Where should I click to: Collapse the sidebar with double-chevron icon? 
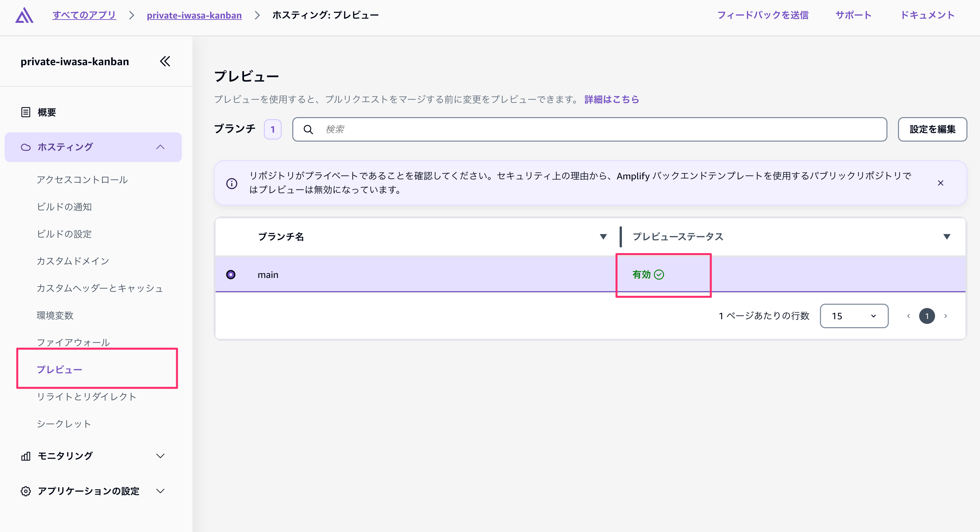point(165,61)
